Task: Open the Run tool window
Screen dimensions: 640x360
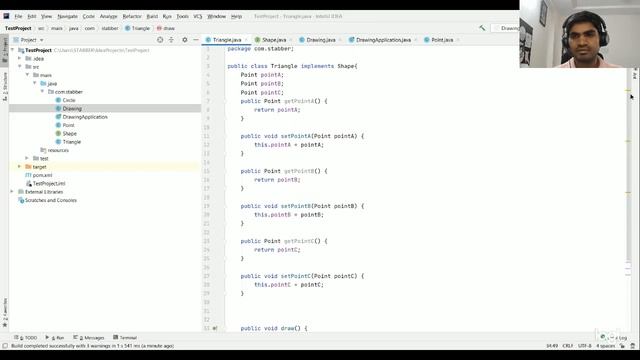Action: click(56, 338)
